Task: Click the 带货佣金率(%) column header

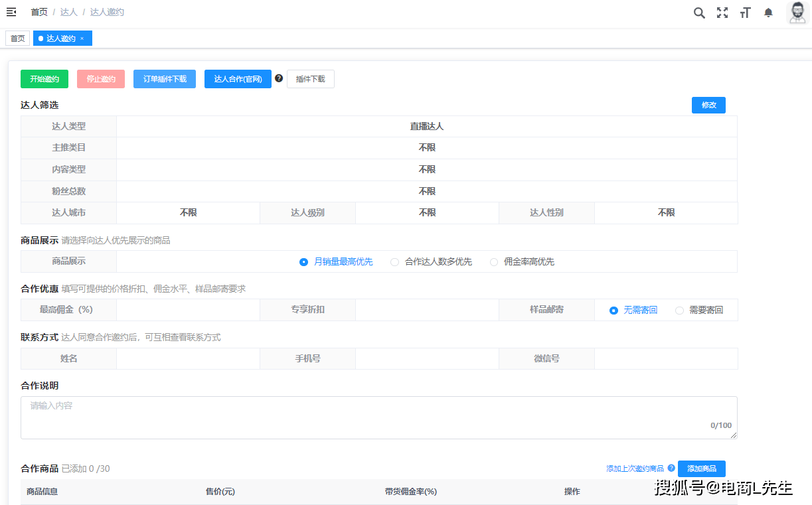Action: pos(411,492)
